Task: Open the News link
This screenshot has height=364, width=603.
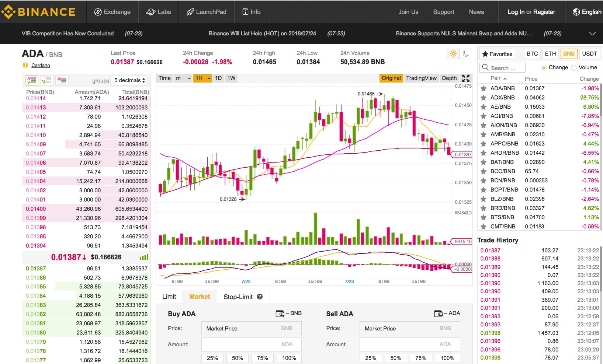Action: pos(476,12)
